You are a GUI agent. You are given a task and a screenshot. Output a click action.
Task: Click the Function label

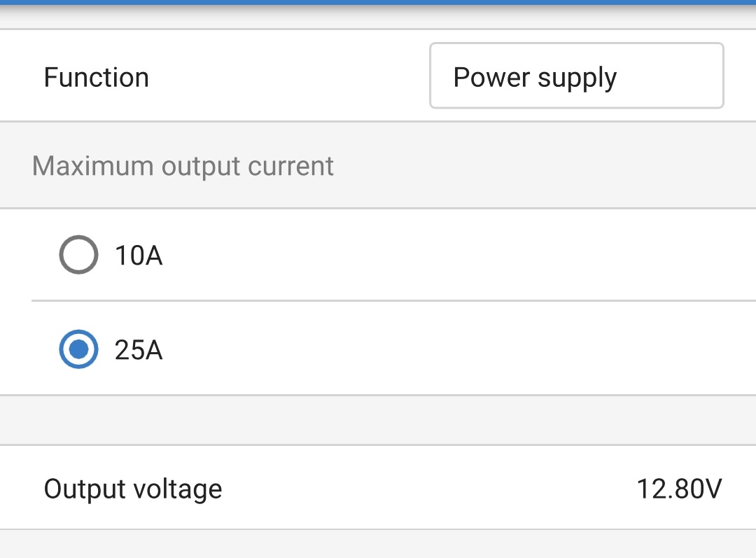[x=96, y=77]
